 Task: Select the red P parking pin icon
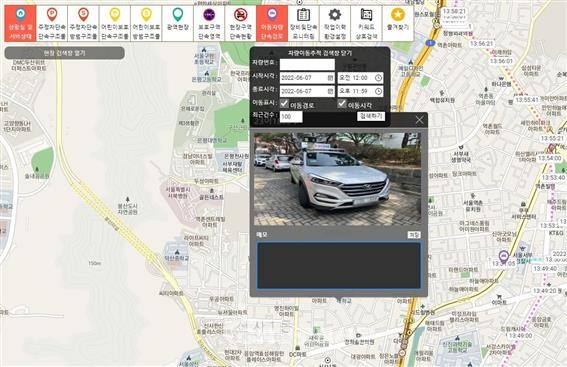tap(52, 15)
